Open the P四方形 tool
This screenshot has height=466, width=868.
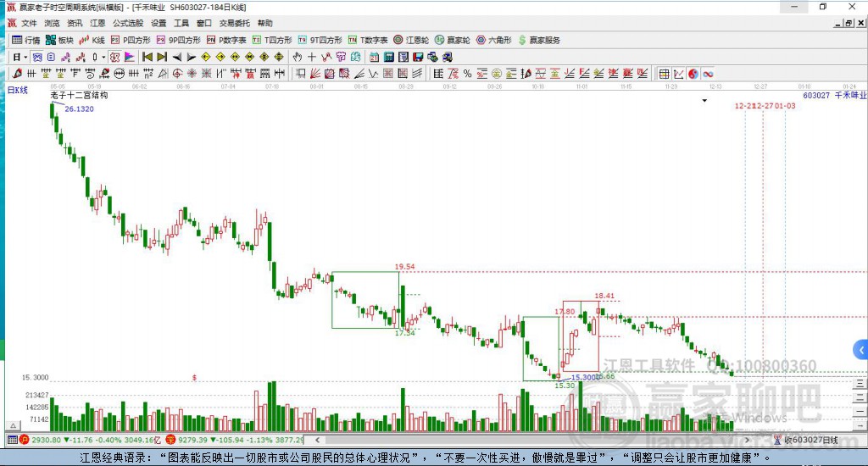pos(131,40)
